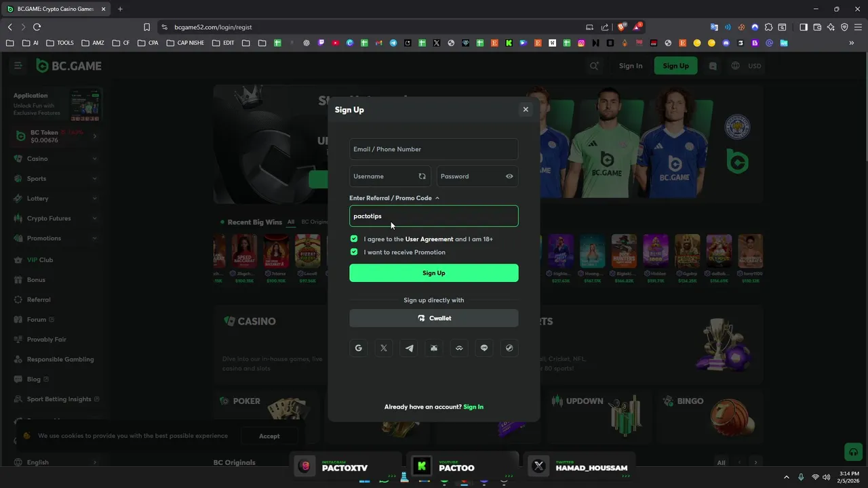Click the Cwallet sign up button

(434, 318)
